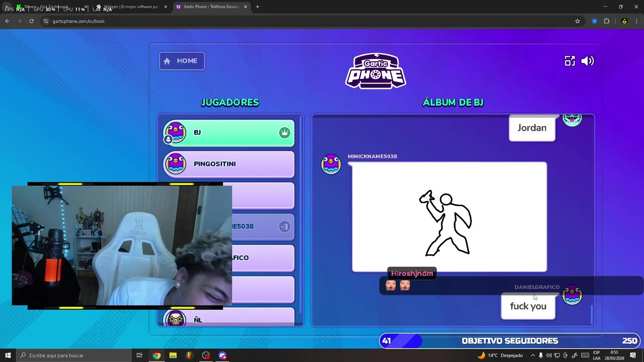Screen dimensions: 644x362
Task: Click the search tabs dropdown arrow in Chrome
Action: [x=7, y=7]
